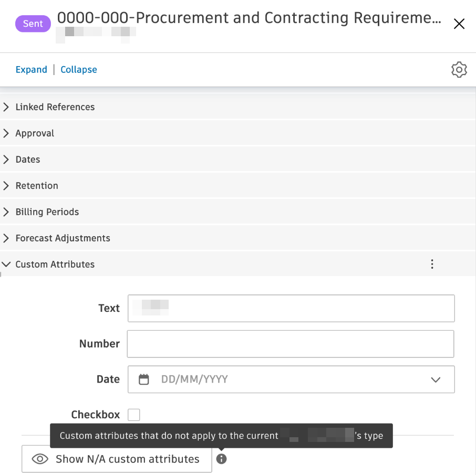Toggle the Checkbox custom attribute
This screenshot has height=475, width=476.
(134, 415)
